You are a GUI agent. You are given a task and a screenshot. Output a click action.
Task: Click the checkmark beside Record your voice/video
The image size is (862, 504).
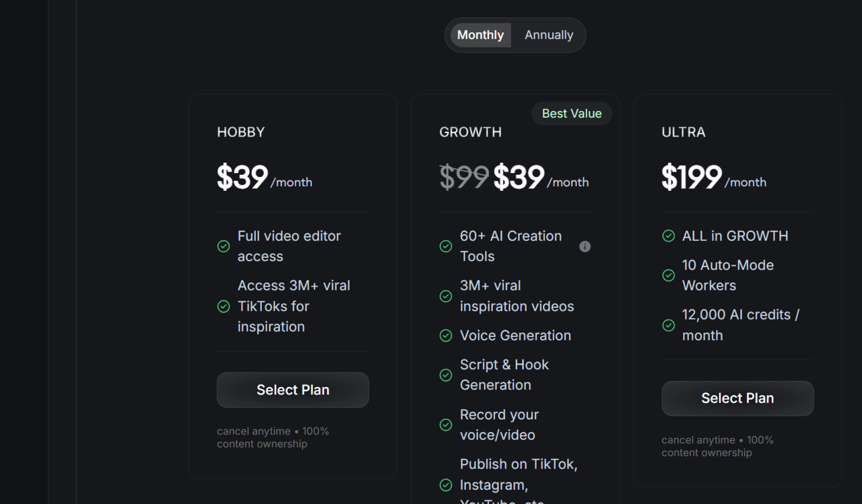click(446, 425)
